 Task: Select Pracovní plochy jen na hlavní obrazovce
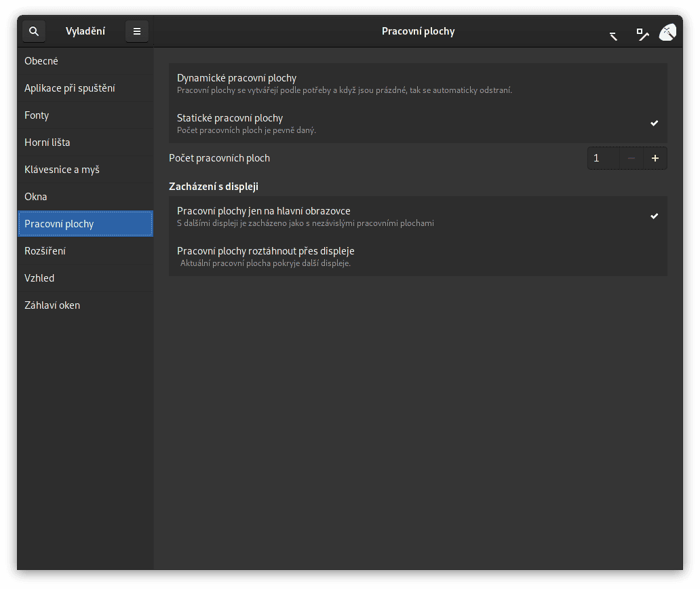pyautogui.click(x=417, y=216)
